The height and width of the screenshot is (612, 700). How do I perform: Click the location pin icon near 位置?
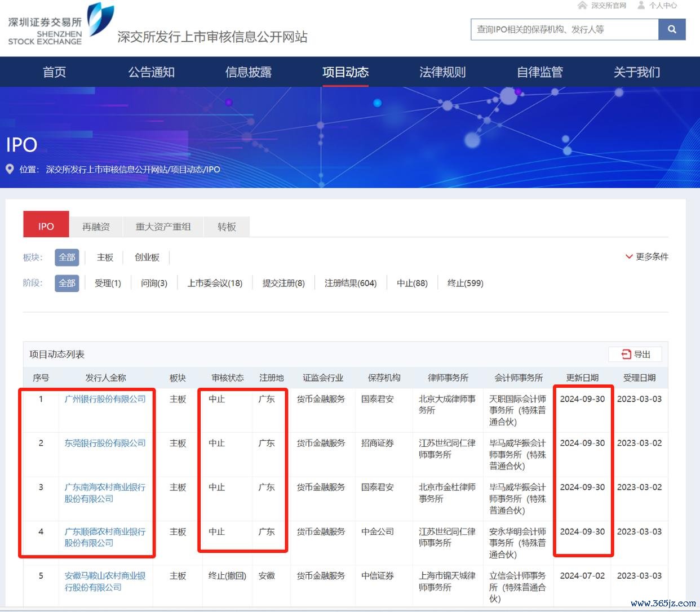pyautogui.click(x=10, y=169)
